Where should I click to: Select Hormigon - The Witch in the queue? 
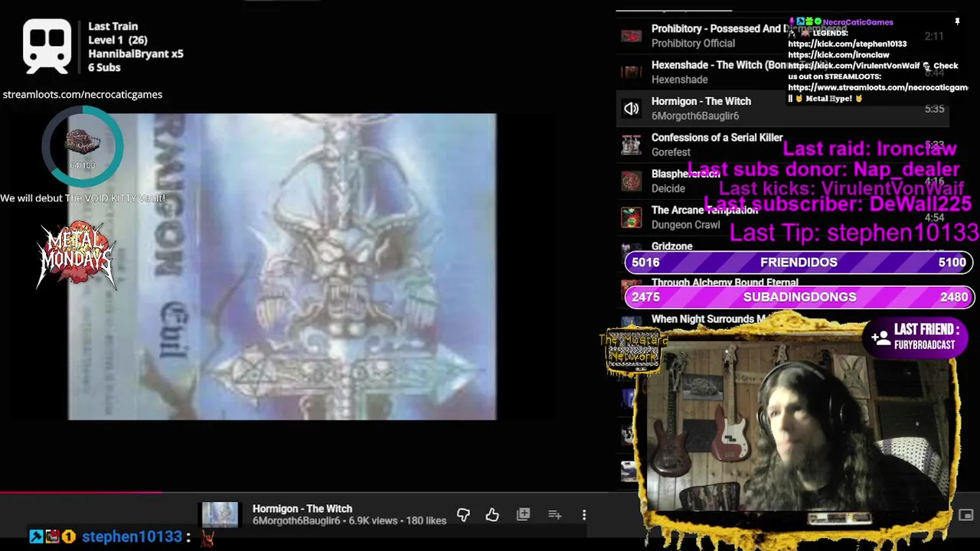782,109
